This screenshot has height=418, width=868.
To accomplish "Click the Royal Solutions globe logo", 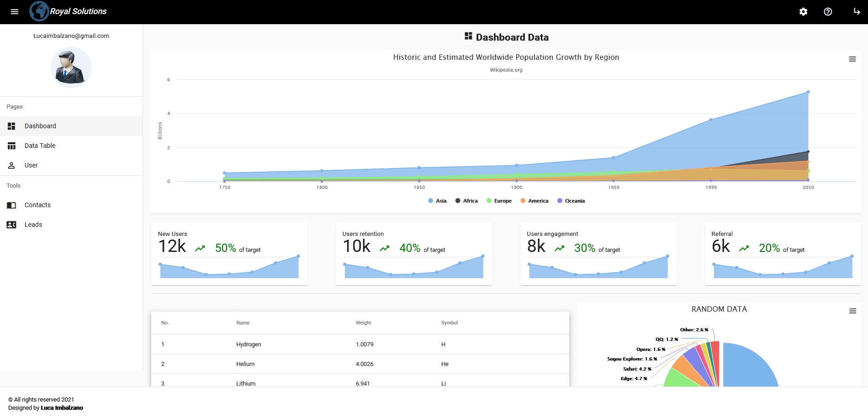I will (x=39, y=11).
